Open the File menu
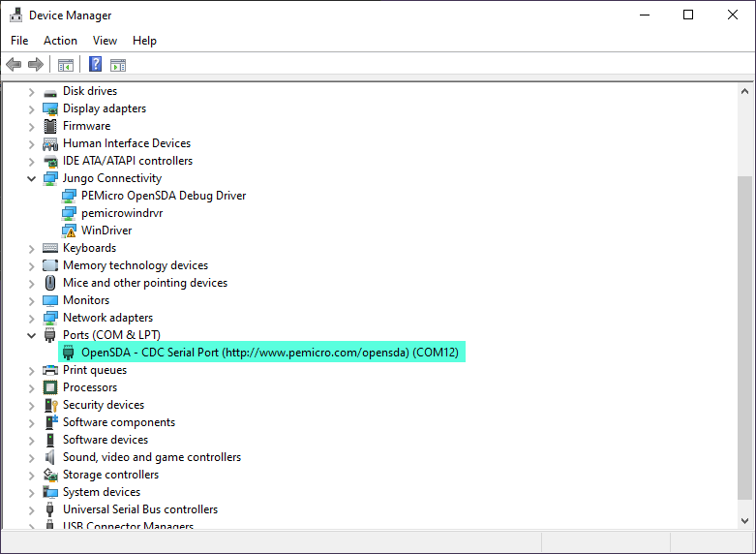 (19, 41)
